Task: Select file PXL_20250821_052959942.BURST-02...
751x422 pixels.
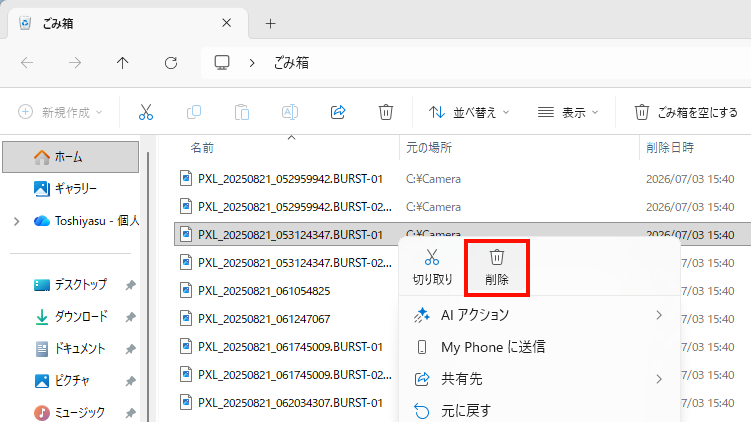Action: 295,207
